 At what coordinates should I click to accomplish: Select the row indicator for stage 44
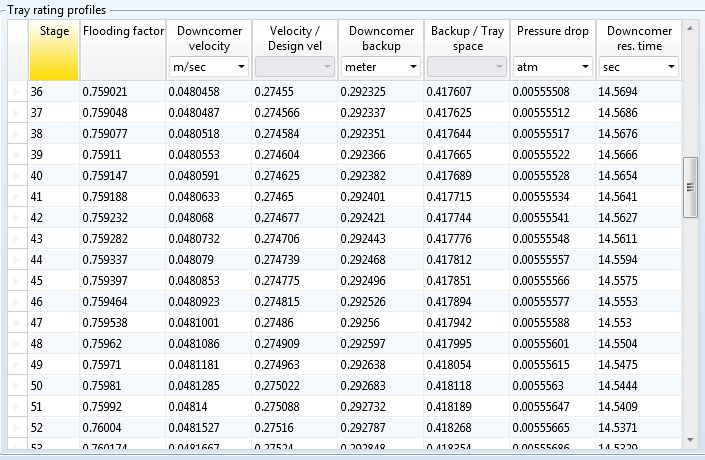[15, 259]
